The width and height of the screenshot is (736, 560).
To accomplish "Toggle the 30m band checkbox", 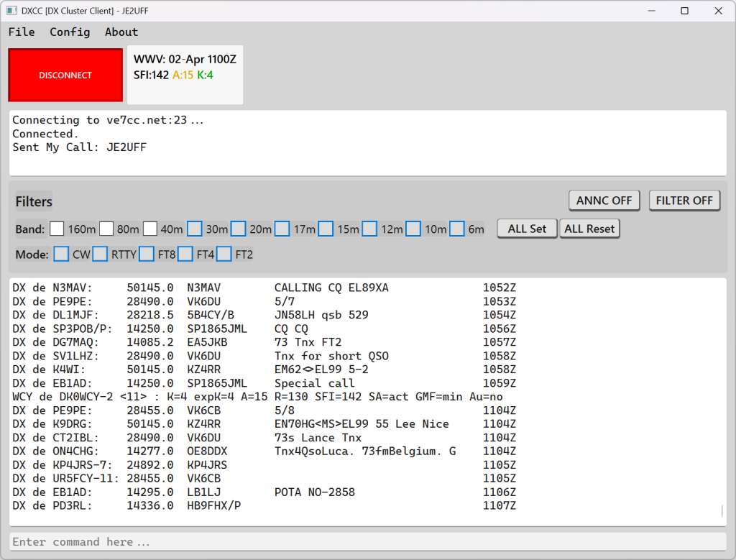I will coord(194,228).
